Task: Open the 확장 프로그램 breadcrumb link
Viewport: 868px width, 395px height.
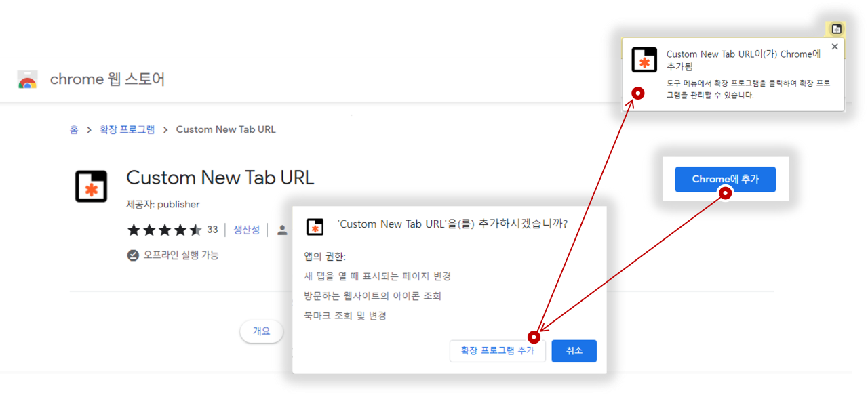Action: coord(127,129)
